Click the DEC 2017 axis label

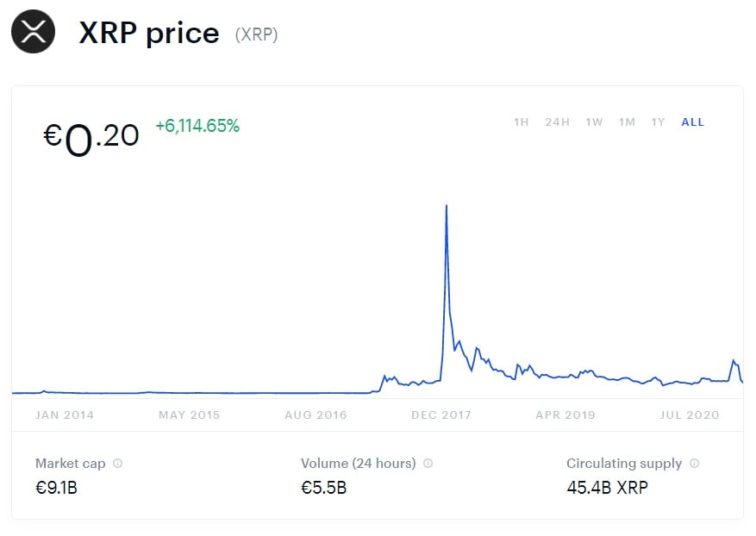coord(441,415)
